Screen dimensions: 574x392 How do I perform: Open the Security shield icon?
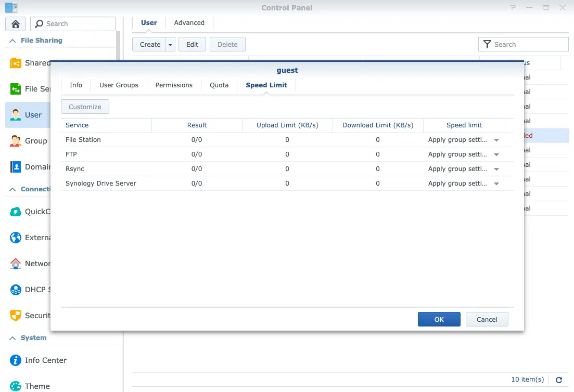click(x=16, y=316)
